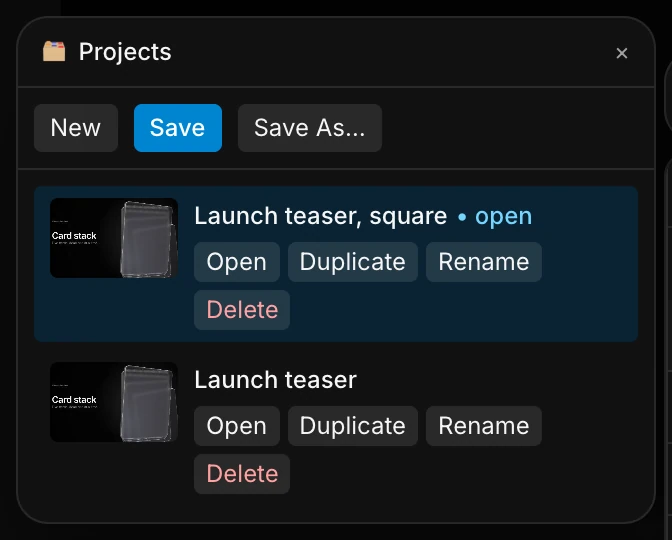Rename the second Launch teaser project
This screenshot has height=540, width=672.
click(x=484, y=426)
